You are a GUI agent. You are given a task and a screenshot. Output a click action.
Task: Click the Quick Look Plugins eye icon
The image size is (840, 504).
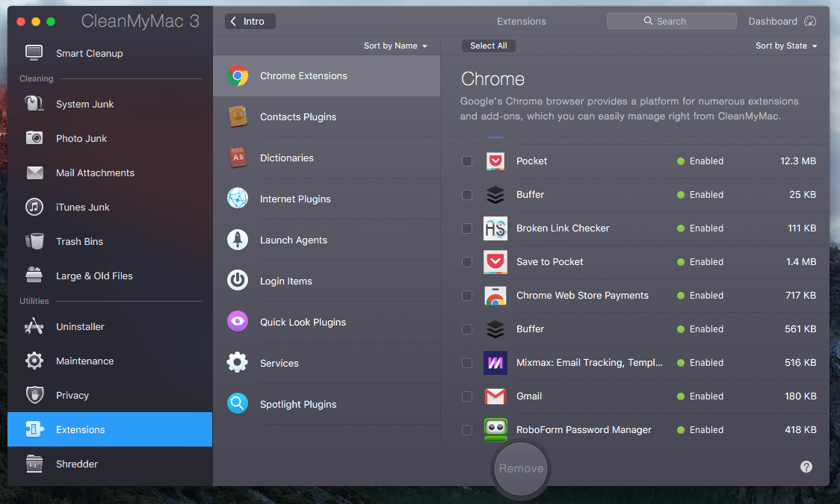click(x=238, y=322)
